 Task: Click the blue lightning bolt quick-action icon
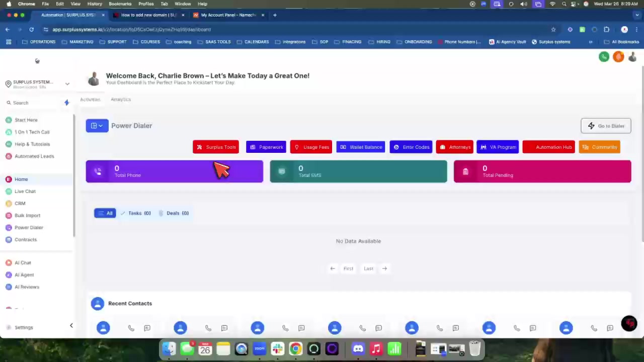[x=66, y=103]
